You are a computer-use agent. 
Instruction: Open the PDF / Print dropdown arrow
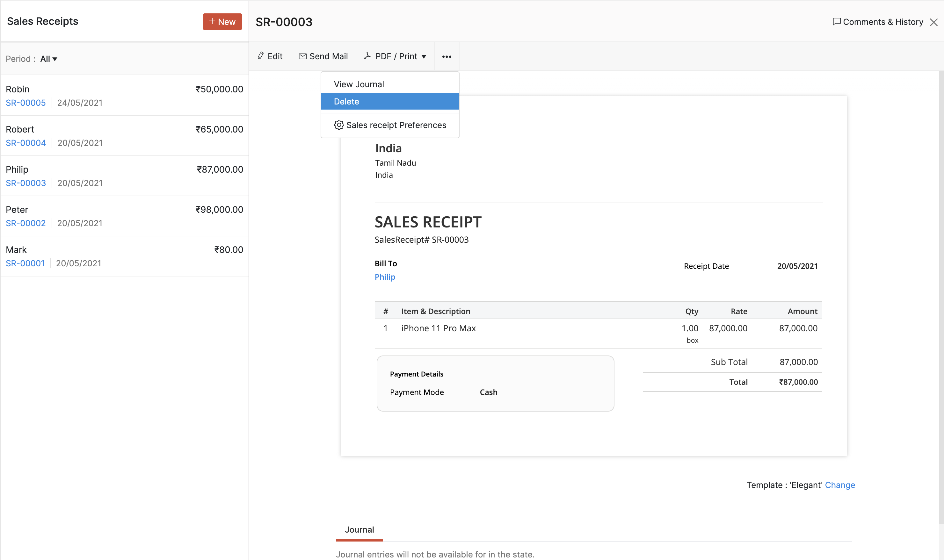tap(424, 57)
